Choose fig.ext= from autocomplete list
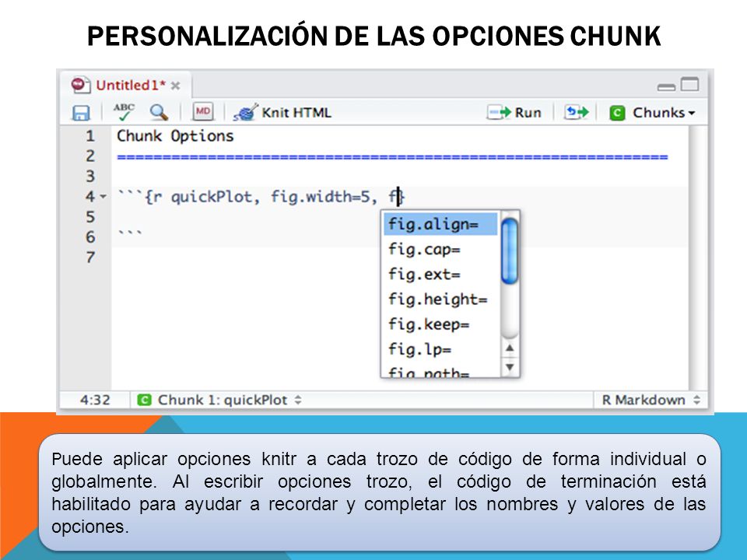The height and width of the screenshot is (560, 747). point(440,275)
